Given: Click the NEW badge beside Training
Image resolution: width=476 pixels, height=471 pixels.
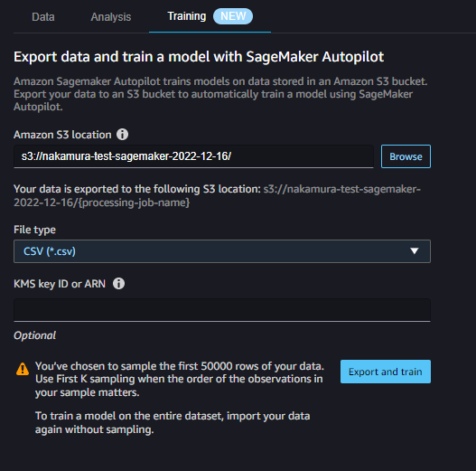Looking at the screenshot, I should (233, 16).
